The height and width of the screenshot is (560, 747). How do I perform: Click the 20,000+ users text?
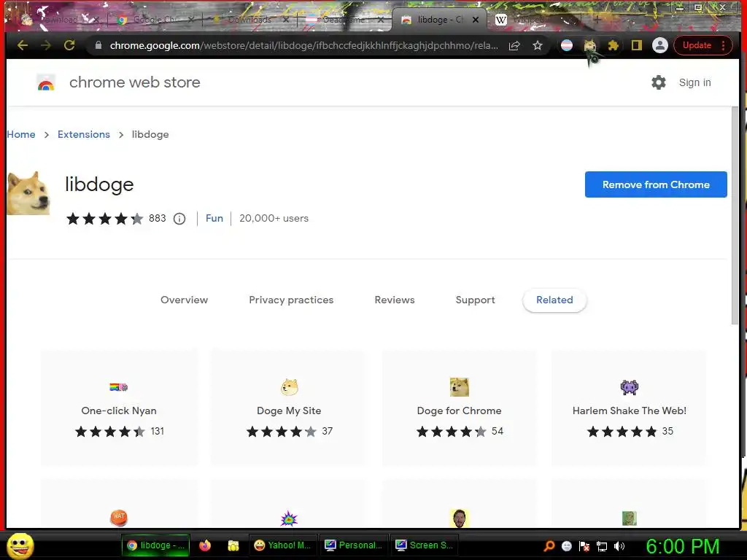[x=274, y=218]
